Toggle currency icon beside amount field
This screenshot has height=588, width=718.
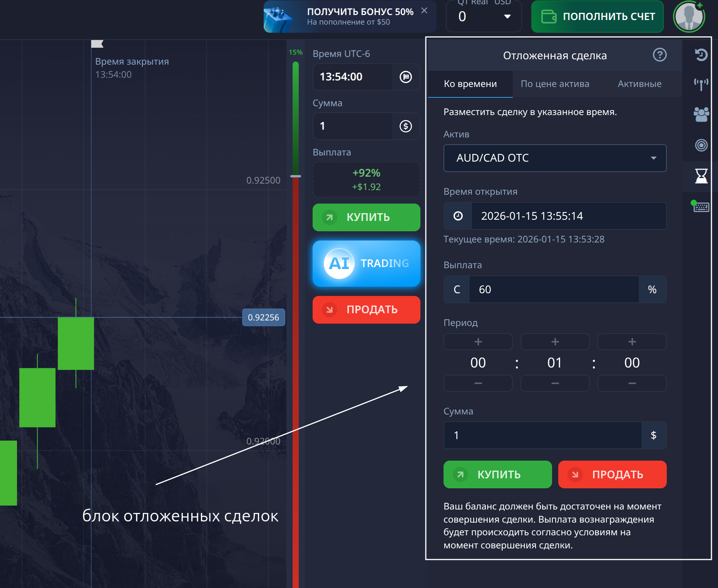(405, 126)
